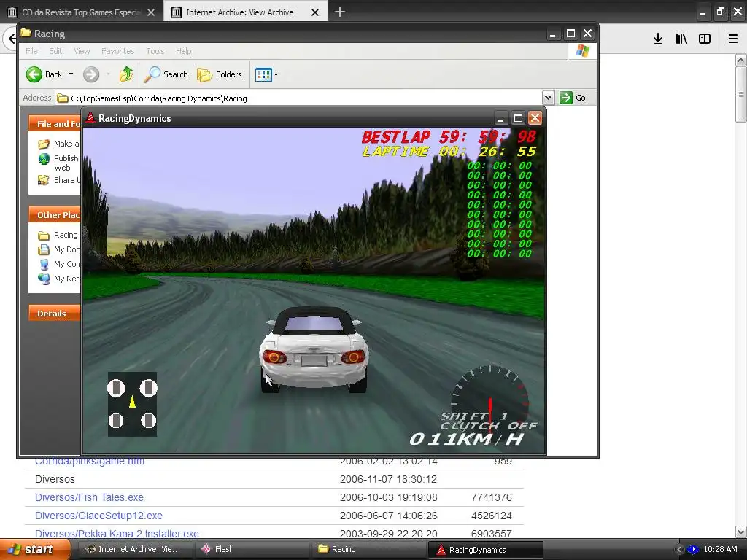Open My Documents under Other Places
The height and width of the screenshot is (560, 747).
[x=58, y=249]
